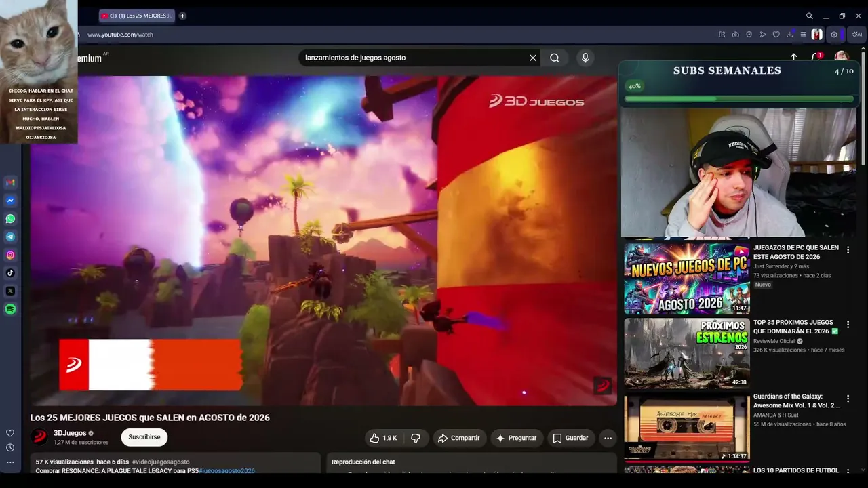Viewport: 868px width, 488px height.
Task: Click 'Reproducción del chat' heading
Action: pos(363,462)
